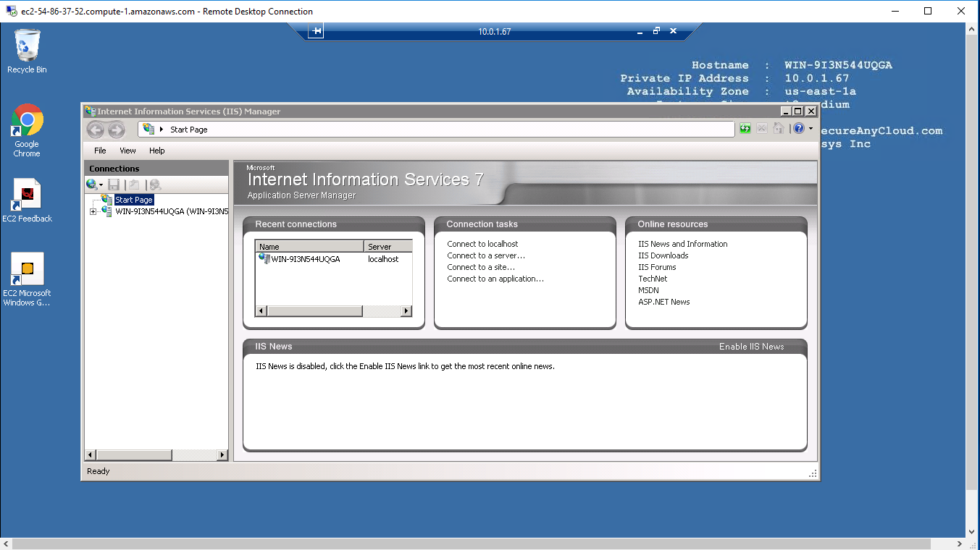Select WIN-9I3N544UQGA in Recent connections list
The height and width of the screenshot is (550, 980).
pos(305,259)
